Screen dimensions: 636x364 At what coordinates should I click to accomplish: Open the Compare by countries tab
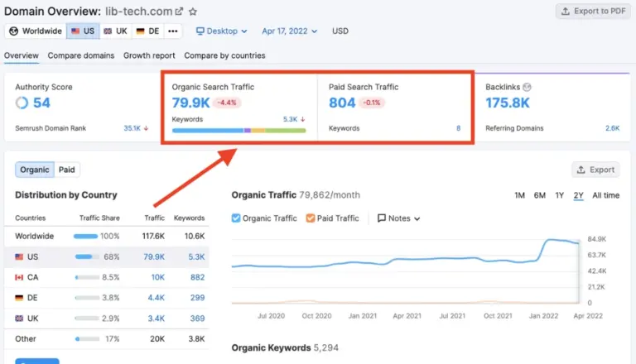(x=224, y=55)
